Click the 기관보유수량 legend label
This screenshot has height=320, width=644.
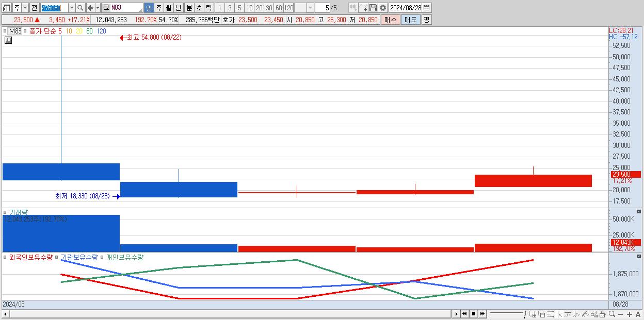[79, 257]
